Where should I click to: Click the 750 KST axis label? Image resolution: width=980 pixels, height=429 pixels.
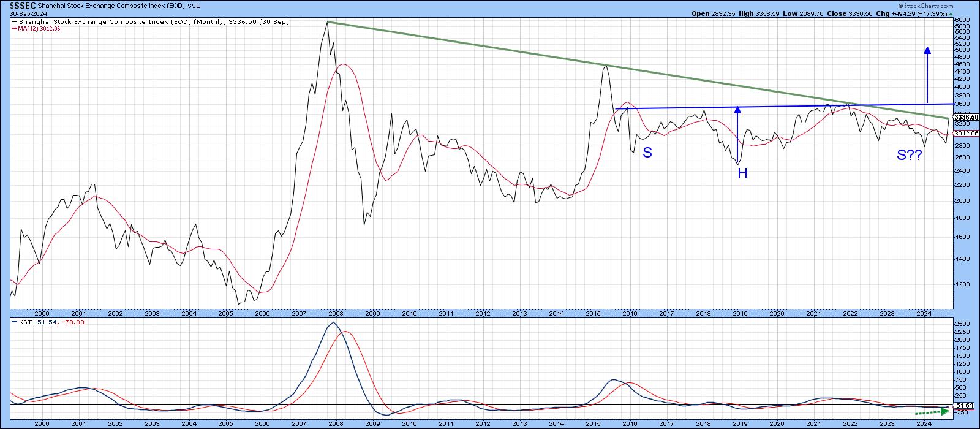[x=961, y=379]
